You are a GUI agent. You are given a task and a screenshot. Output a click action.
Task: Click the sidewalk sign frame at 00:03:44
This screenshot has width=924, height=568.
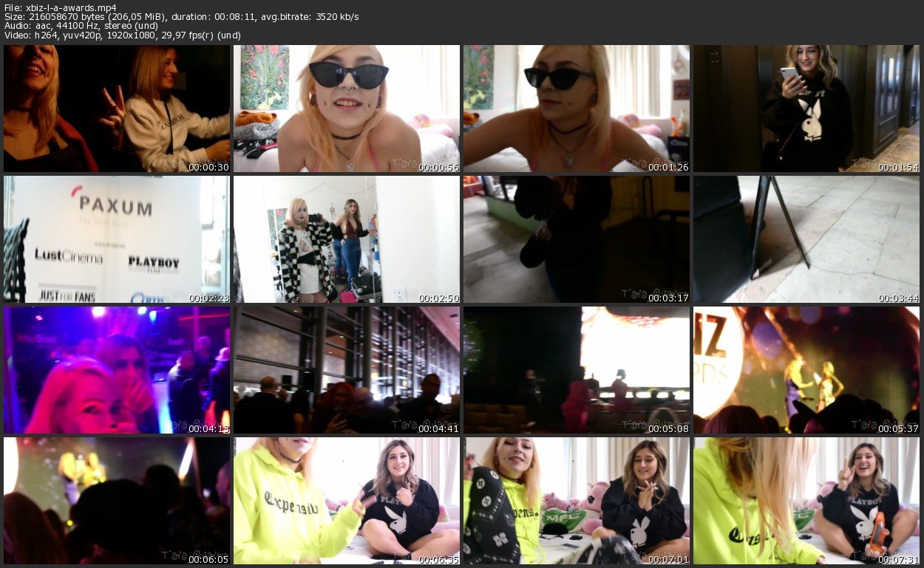tap(806, 239)
